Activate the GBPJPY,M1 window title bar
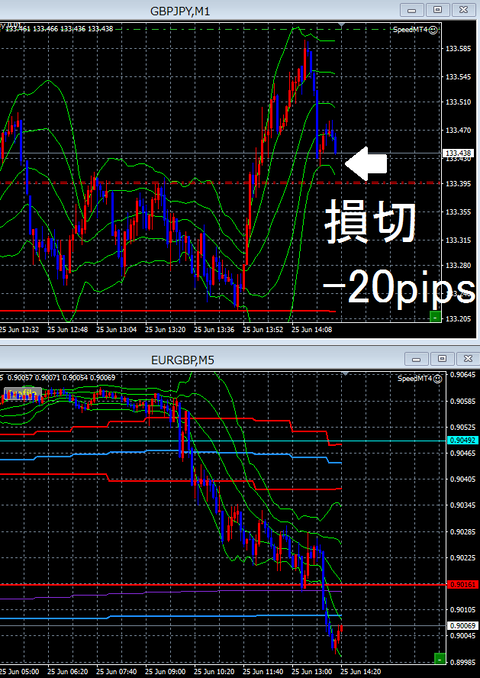Image resolution: width=480 pixels, height=678 pixels. click(x=180, y=11)
